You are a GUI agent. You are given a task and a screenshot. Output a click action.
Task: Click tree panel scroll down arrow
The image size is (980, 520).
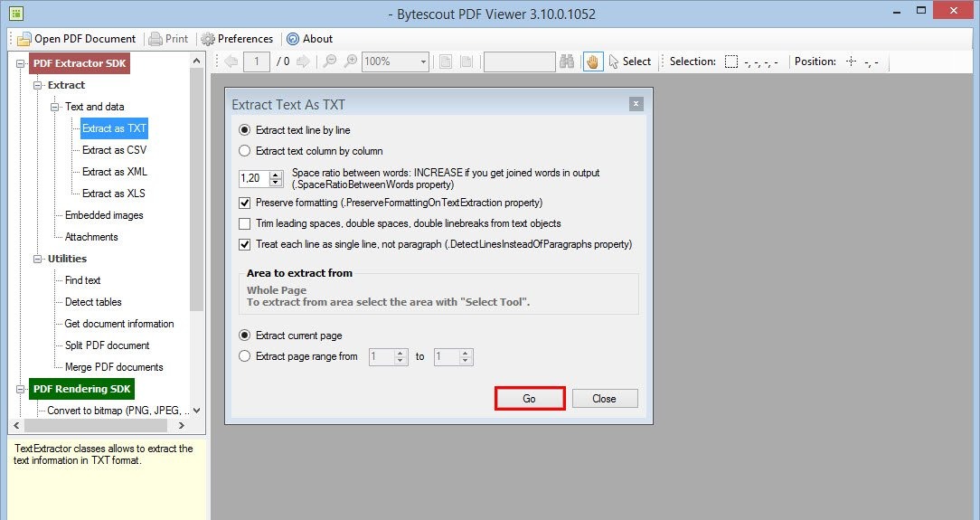[197, 411]
